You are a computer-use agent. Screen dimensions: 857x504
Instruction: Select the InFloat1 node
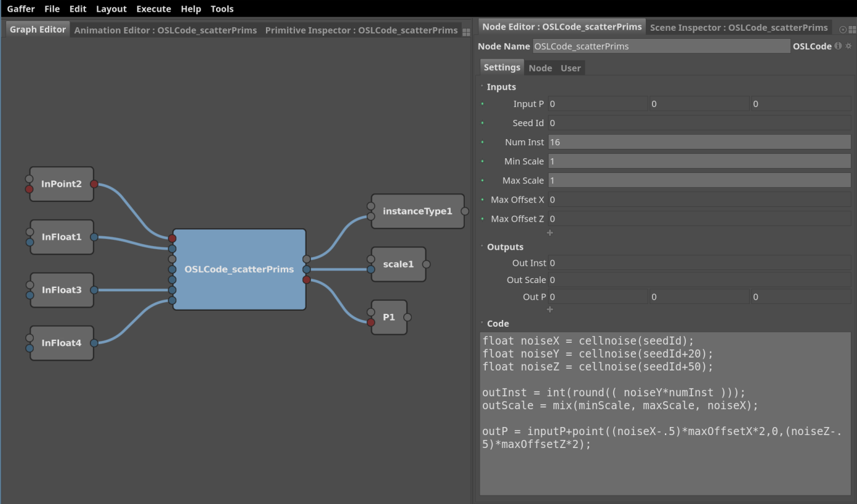point(62,237)
